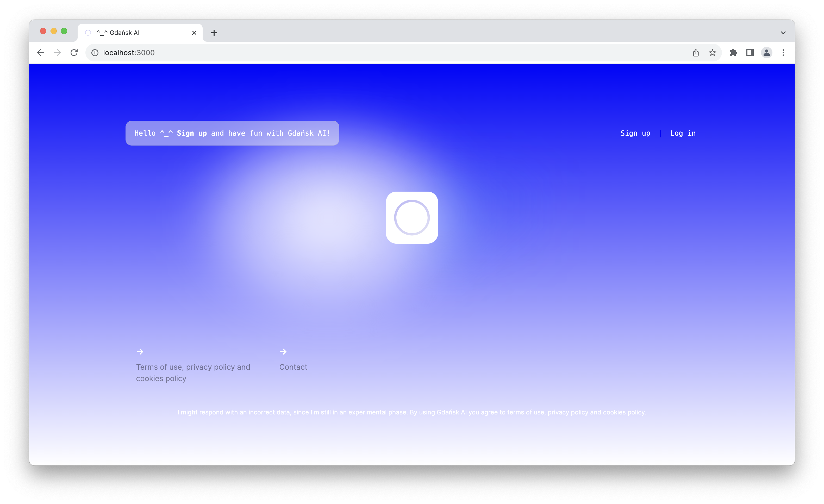The height and width of the screenshot is (504, 824).
Task: Reload the localhost page
Action: click(74, 53)
